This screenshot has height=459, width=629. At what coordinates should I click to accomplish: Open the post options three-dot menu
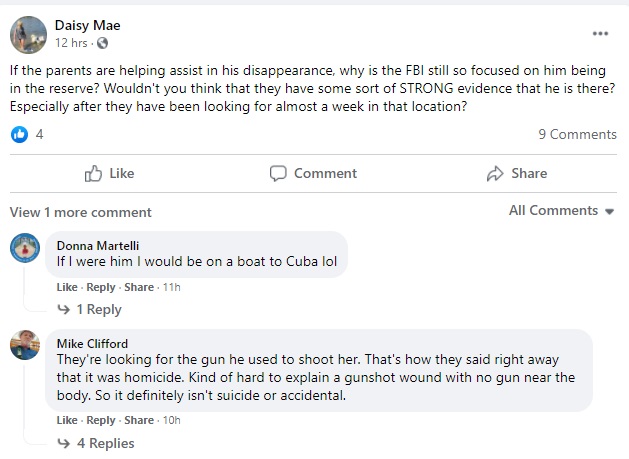[600, 34]
